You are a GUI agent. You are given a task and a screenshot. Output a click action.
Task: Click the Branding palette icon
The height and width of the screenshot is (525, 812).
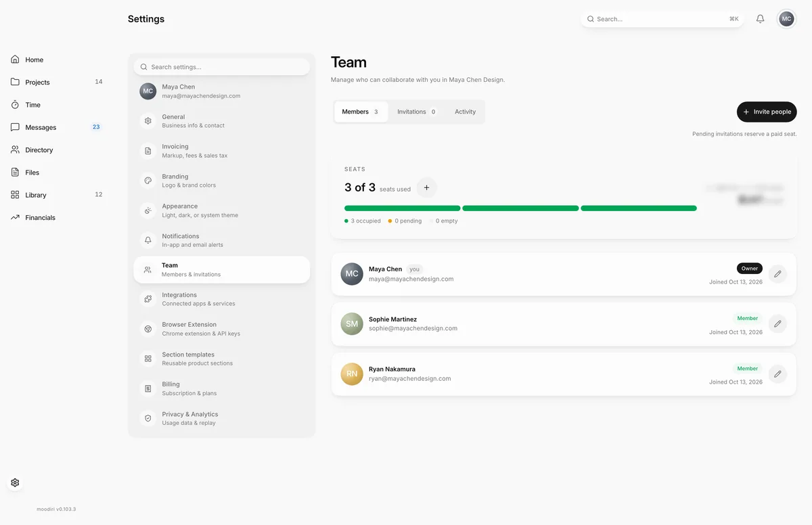click(x=148, y=181)
